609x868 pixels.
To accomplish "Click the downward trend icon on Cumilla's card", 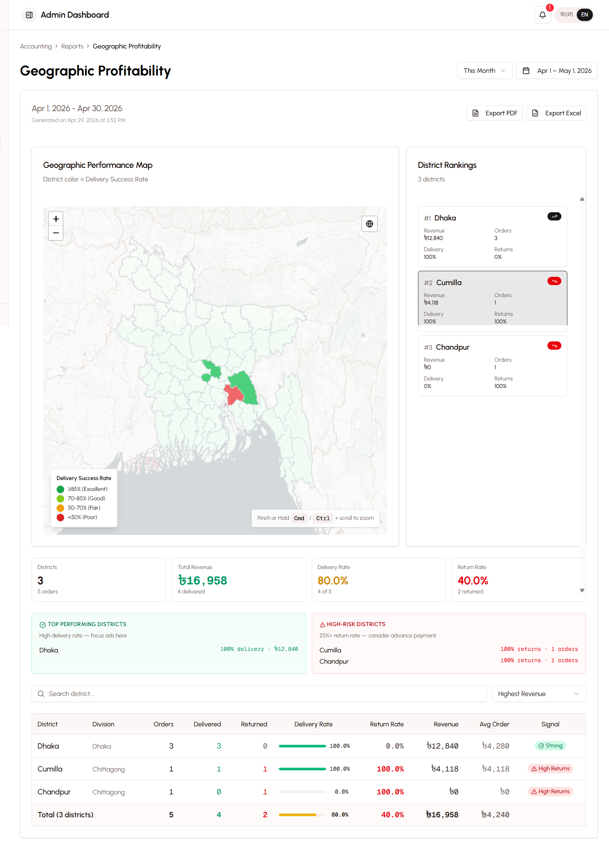I will pyautogui.click(x=554, y=281).
